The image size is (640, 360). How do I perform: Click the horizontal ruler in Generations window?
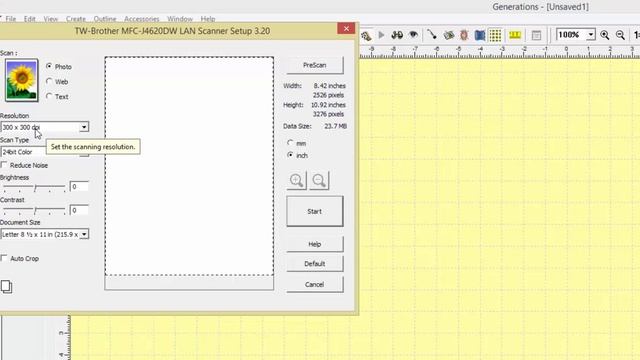499,52
